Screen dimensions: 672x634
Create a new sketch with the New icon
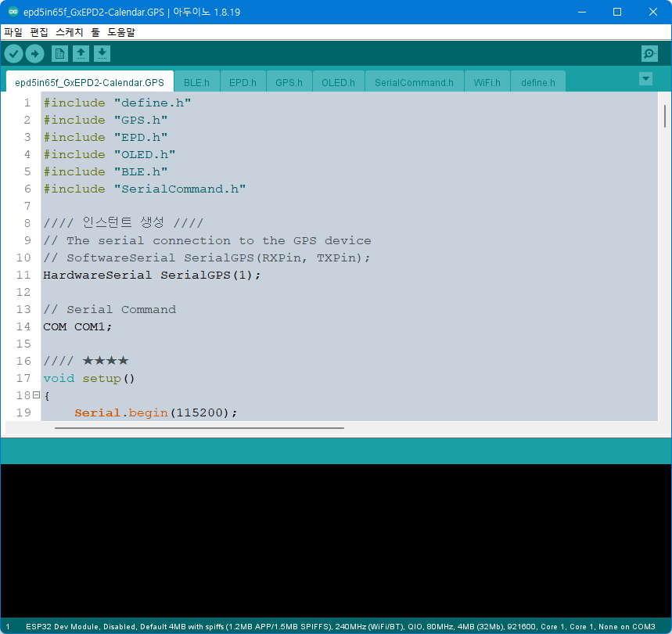click(x=59, y=53)
